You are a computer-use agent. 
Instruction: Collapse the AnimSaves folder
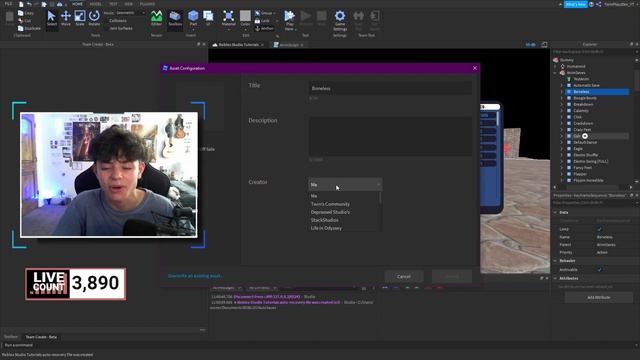[555, 73]
